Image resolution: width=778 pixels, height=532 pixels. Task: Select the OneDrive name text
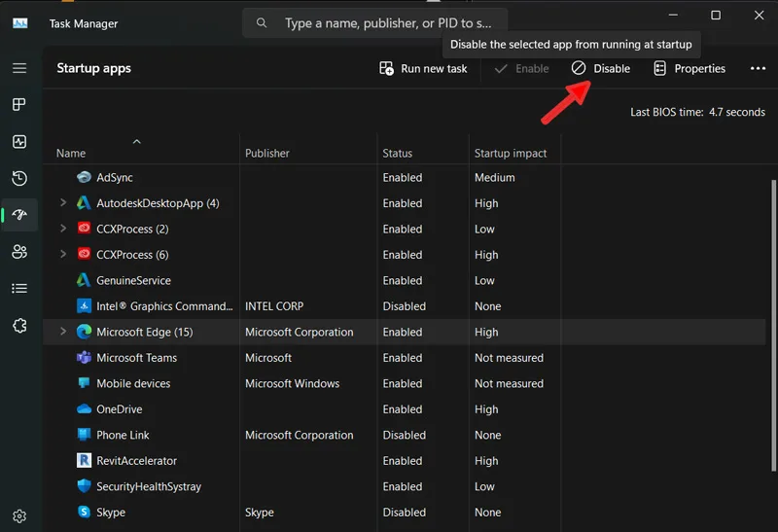[x=119, y=409]
